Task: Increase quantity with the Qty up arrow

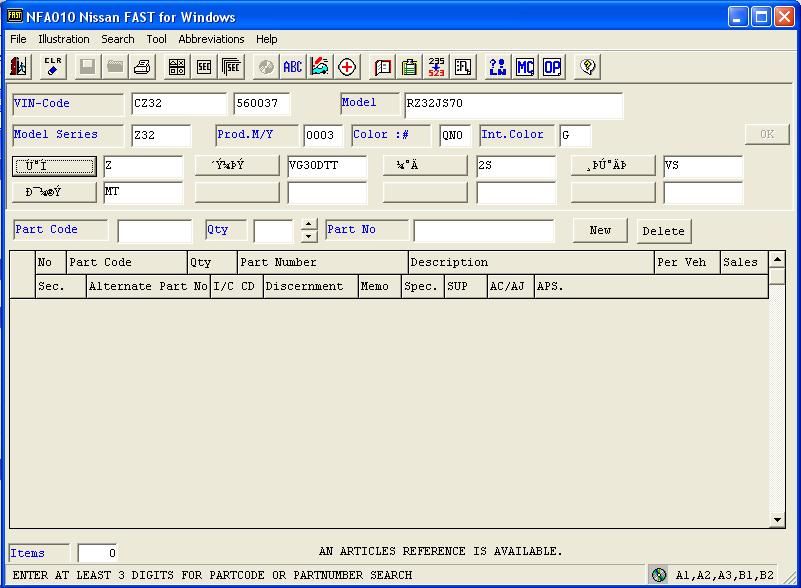Action: click(309, 225)
